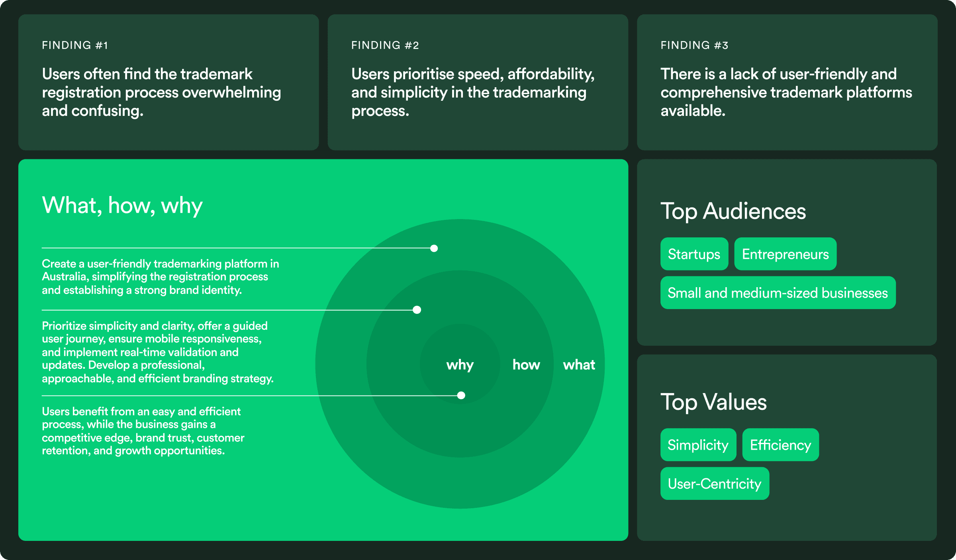The height and width of the screenshot is (560, 956).
Task: Click white dot on outer circle edge
Action: pyautogui.click(x=434, y=249)
